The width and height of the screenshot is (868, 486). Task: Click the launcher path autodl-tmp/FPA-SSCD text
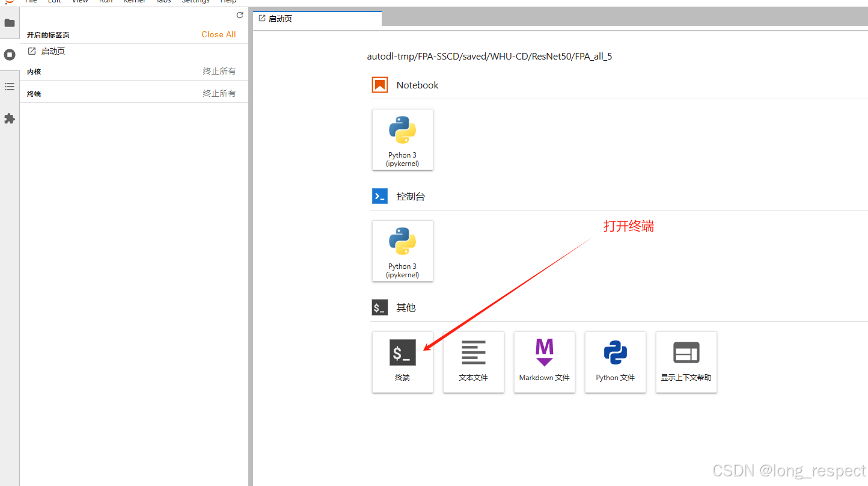[x=489, y=57]
